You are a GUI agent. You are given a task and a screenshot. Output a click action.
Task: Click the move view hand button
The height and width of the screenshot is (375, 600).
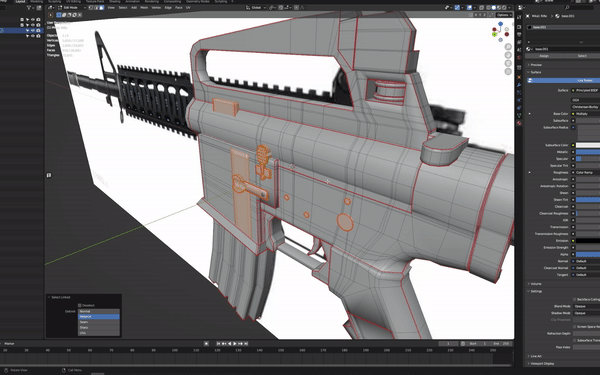tap(508, 55)
